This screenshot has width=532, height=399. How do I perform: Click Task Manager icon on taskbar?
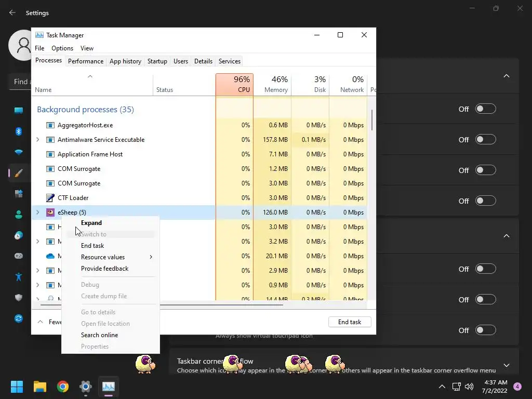[x=109, y=387]
